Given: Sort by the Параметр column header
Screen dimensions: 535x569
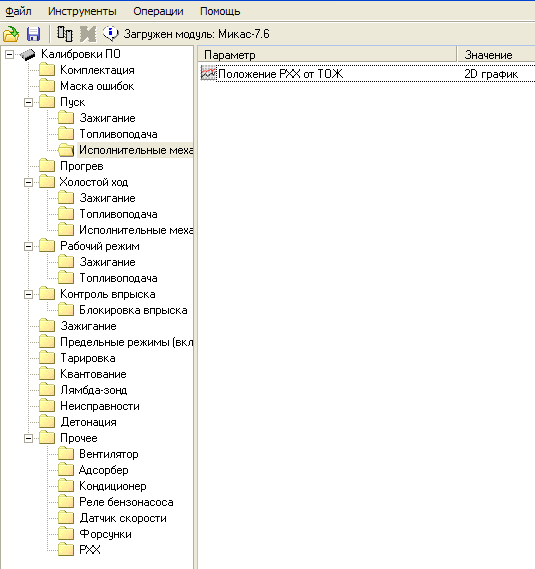Looking at the screenshot, I should (327, 55).
